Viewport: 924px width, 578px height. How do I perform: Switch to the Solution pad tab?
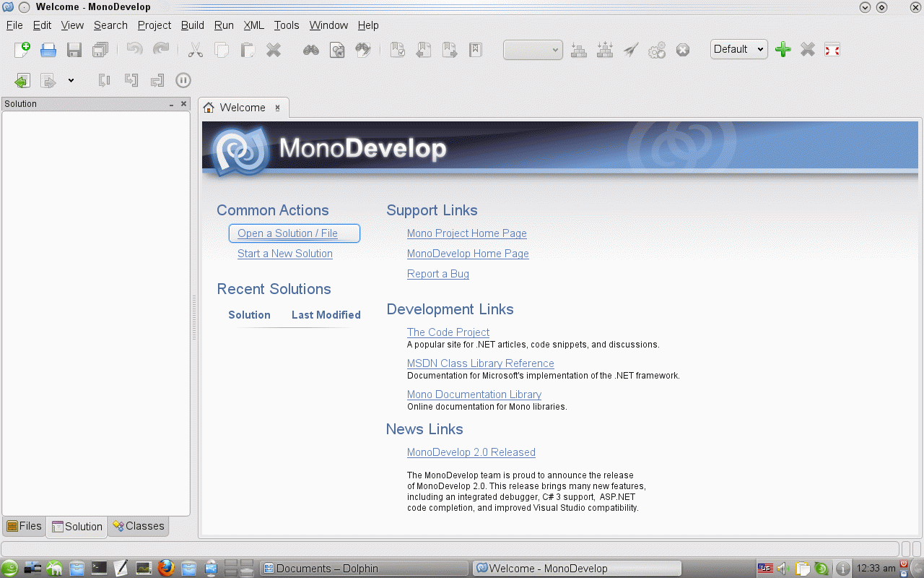click(77, 527)
